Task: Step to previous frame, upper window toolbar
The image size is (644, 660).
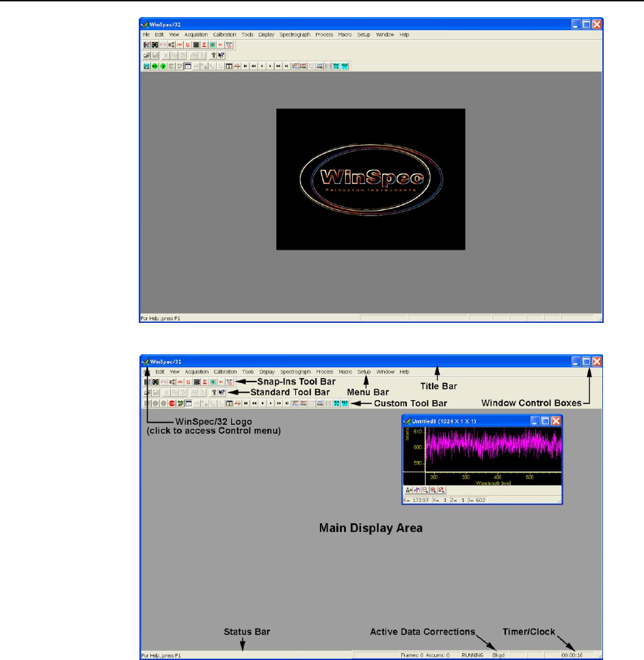Action: coord(262,66)
